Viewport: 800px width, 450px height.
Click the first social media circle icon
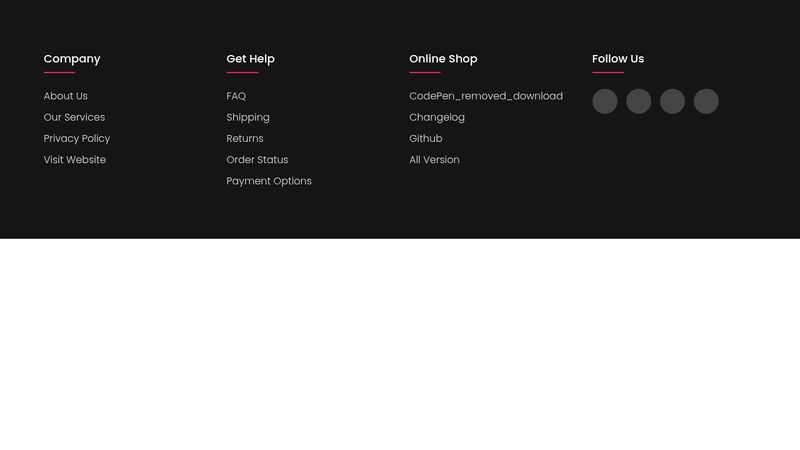click(x=605, y=101)
